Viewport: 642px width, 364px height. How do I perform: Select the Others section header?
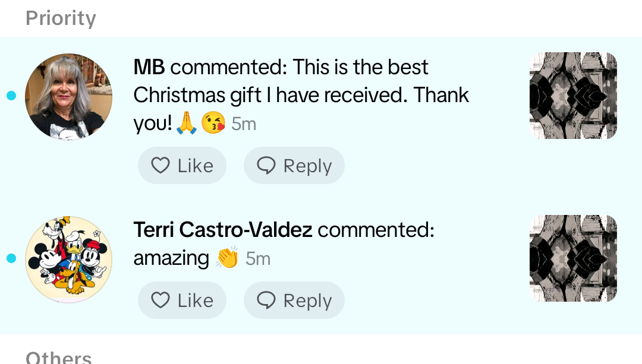58,357
